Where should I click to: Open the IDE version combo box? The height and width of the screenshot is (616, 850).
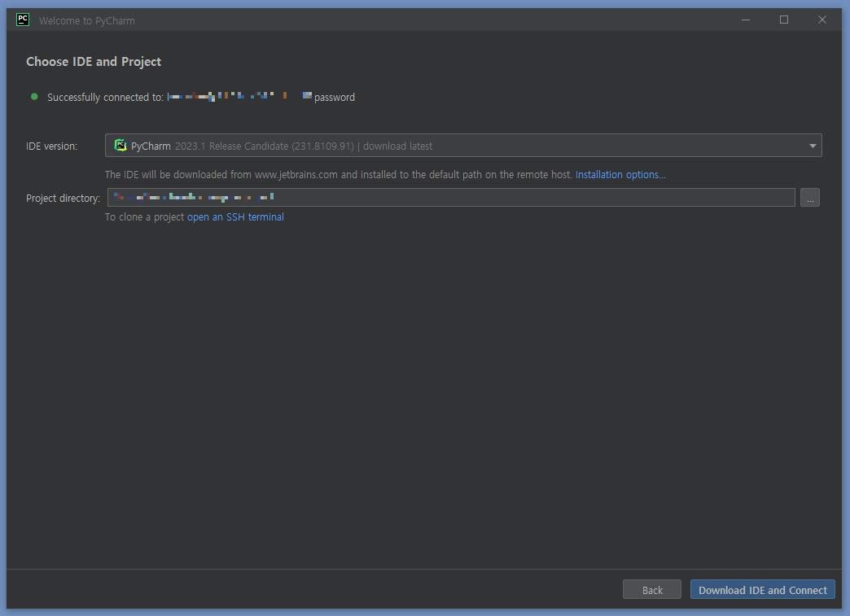pyautogui.click(x=463, y=145)
